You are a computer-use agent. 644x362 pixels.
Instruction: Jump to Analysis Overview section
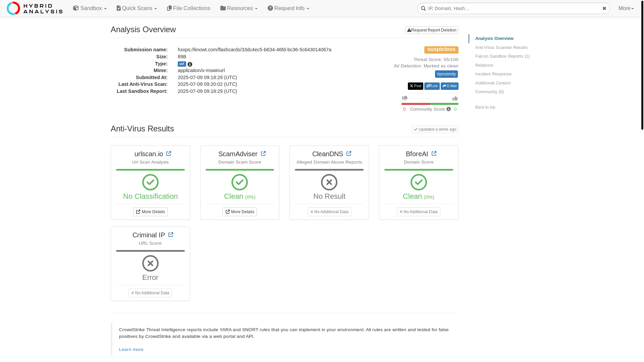click(x=494, y=39)
